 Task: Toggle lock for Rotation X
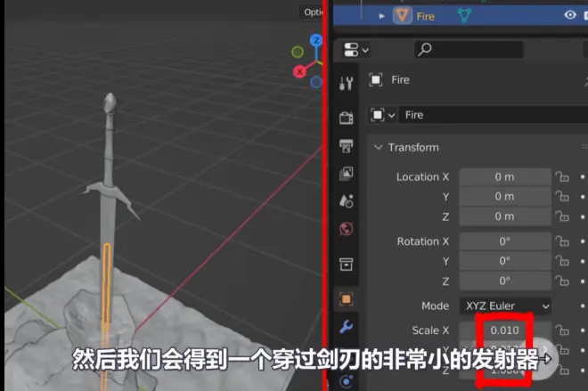pyautogui.click(x=562, y=241)
